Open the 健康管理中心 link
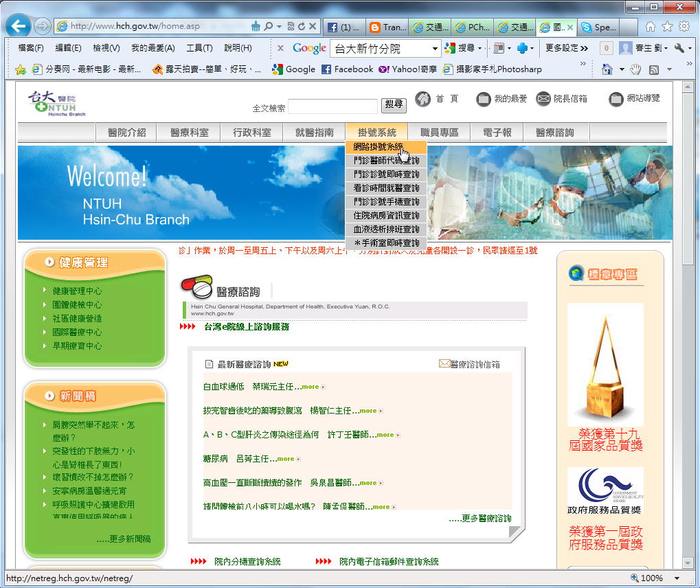The image size is (700, 588). (77, 291)
